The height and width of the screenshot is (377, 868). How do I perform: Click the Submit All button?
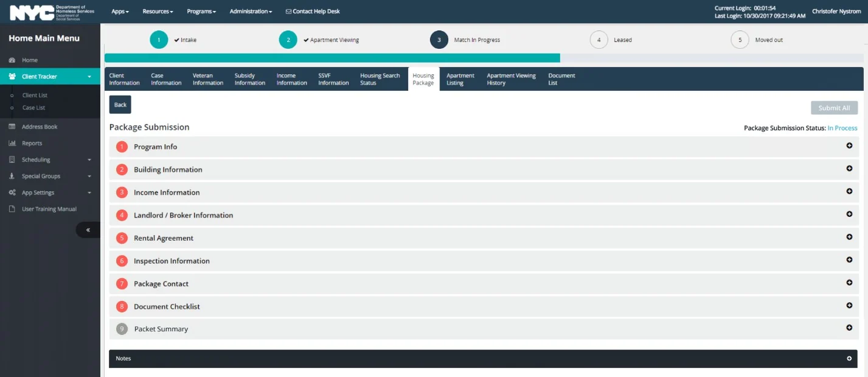pos(835,108)
